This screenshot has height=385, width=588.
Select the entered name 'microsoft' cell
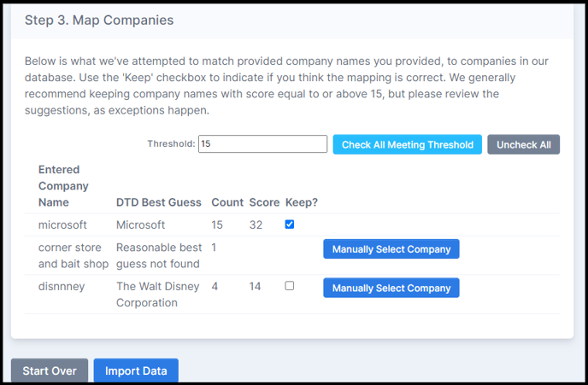62,225
